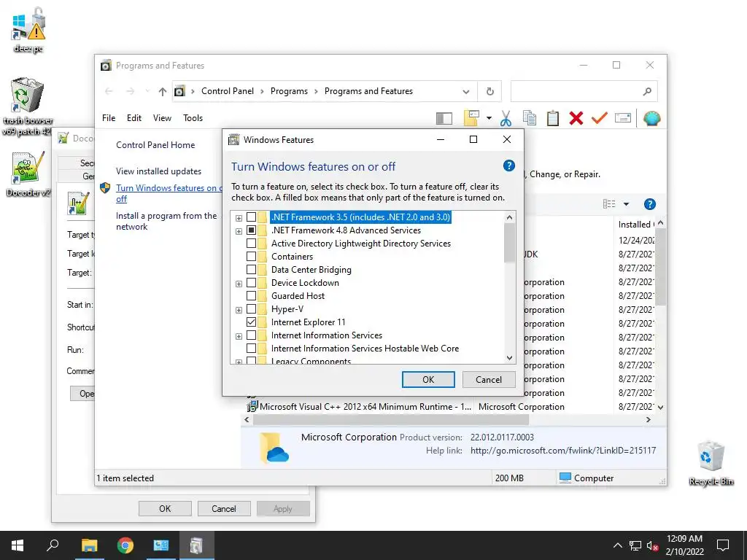Click the red X Delete toolbar icon
The image size is (747, 560).
[576, 118]
